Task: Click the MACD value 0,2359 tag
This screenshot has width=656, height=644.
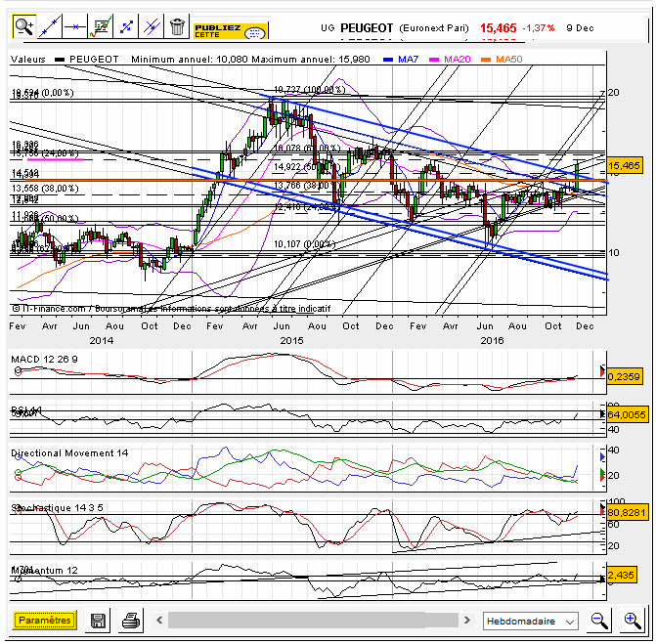Action: 624,377
